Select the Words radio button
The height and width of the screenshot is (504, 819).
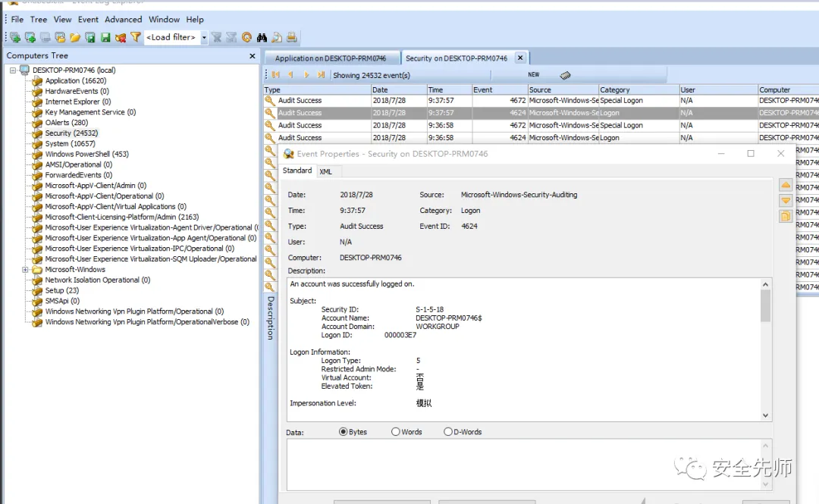point(395,431)
